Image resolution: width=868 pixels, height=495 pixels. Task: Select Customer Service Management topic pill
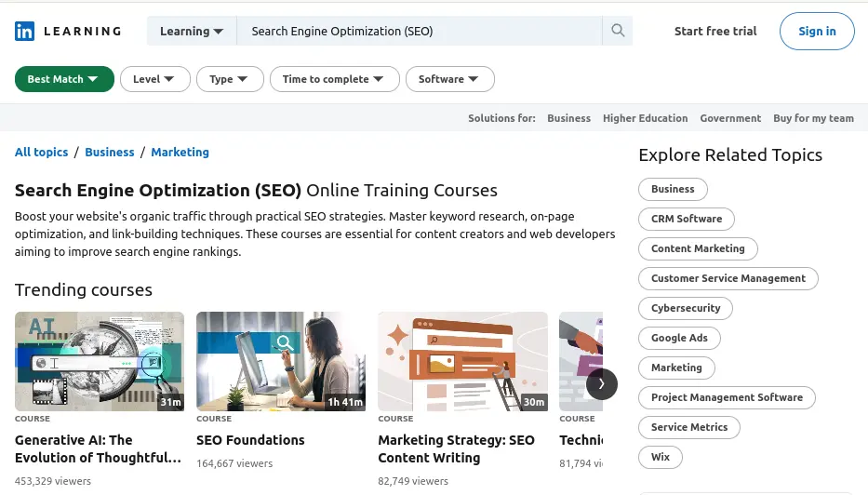[x=728, y=278]
